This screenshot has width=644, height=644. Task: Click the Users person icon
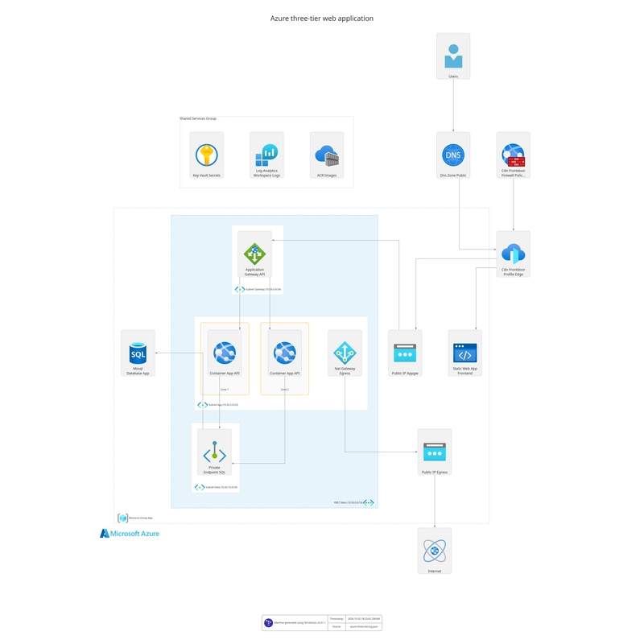click(x=453, y=56)
